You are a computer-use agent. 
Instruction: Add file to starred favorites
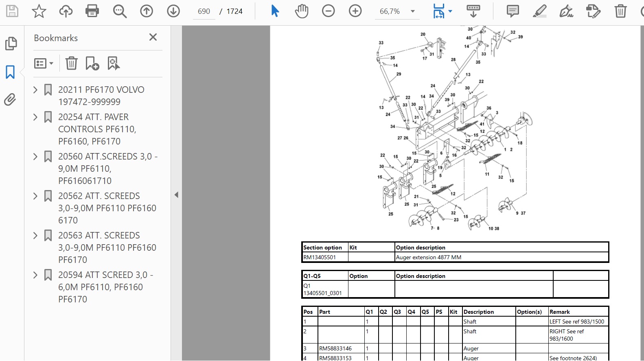[39, 11]
